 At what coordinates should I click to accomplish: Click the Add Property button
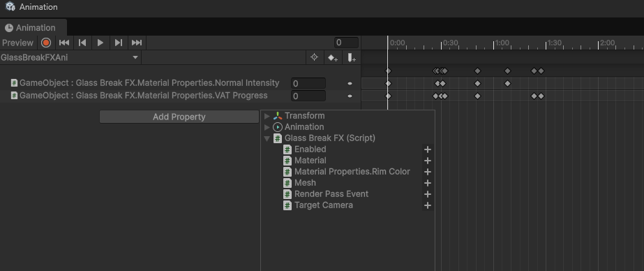click(179, 117)
